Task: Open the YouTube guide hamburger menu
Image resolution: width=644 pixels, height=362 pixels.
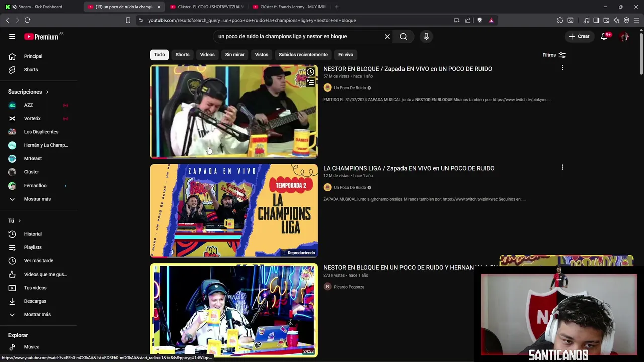Action: [x=12, y=36]
